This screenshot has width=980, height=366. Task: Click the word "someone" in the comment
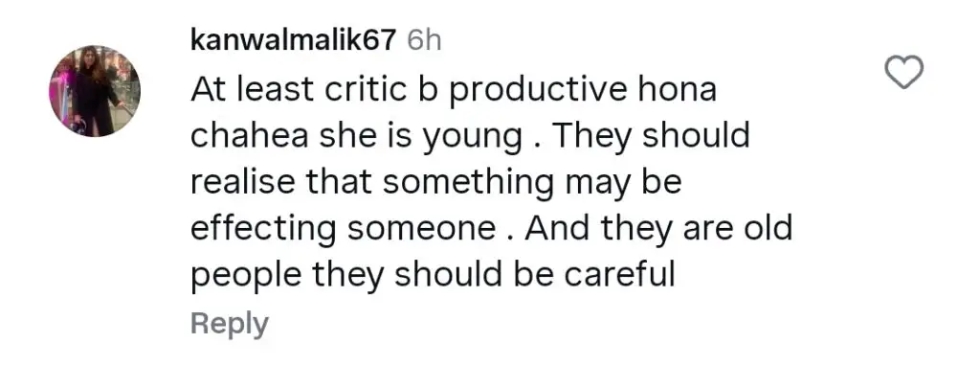click(x=422, y=228)
